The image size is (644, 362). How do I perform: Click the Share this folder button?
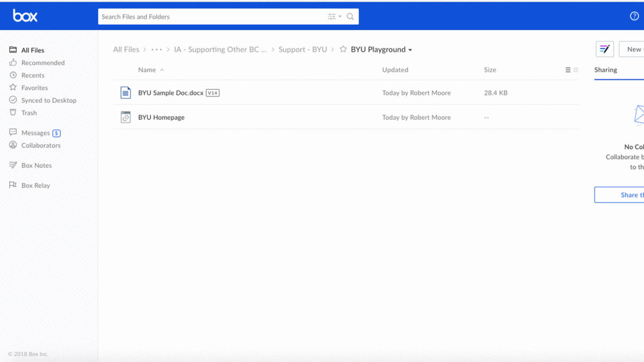click(619, 195)
